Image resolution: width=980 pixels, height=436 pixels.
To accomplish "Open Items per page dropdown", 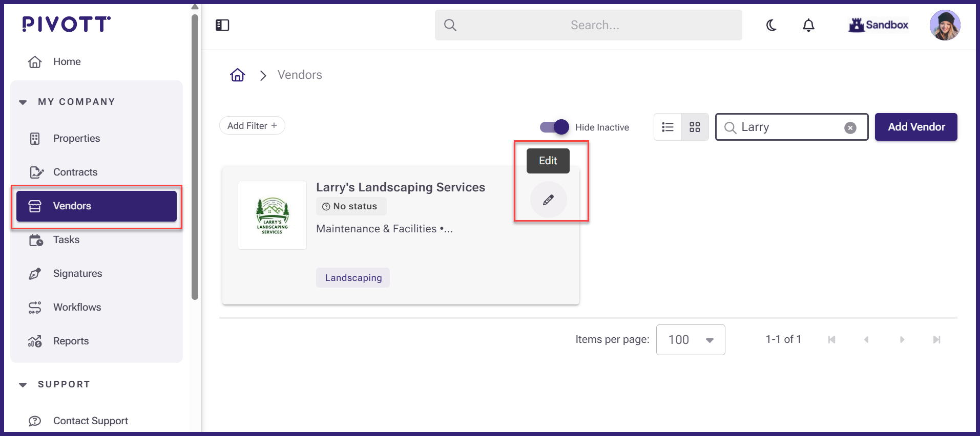I will tap(691, 340).
